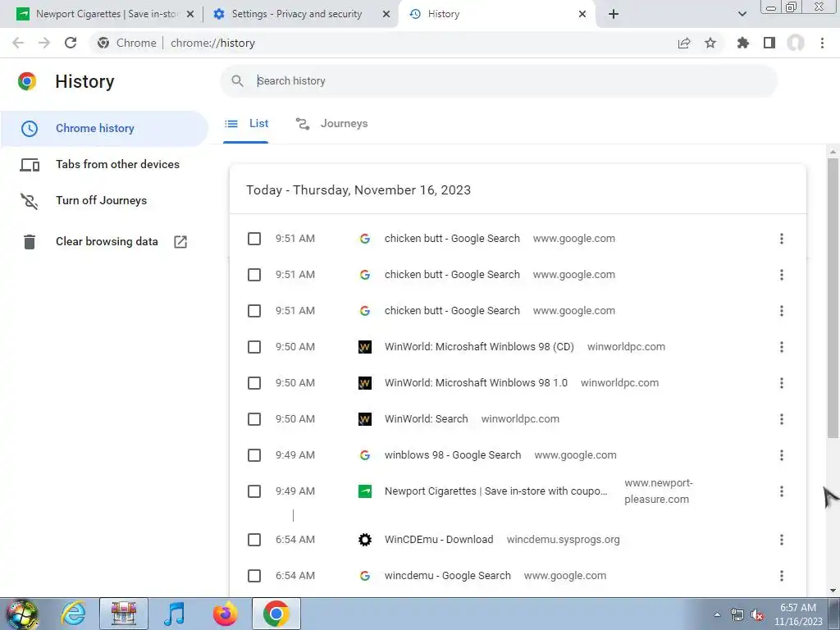Screen dimensions: 840x630
Task: Check the WinWorld: Search entry checkbox
Action: pos(254,419)
